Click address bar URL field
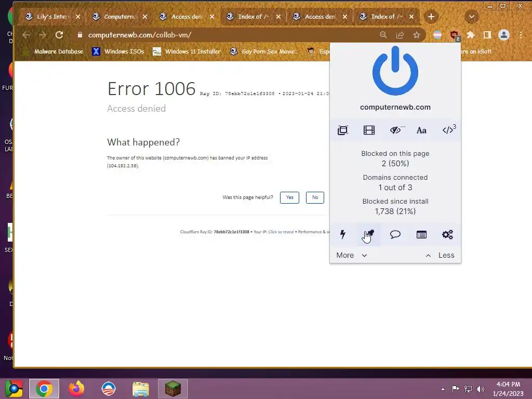This screenshot has height=399, width=532. 231,35
